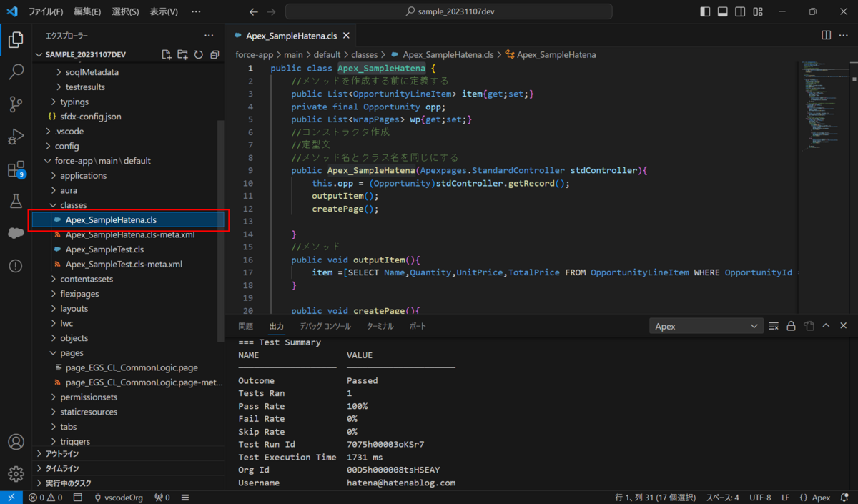Open the 表示(V) menu
This screenshot has height=504, width=858.
164,12
